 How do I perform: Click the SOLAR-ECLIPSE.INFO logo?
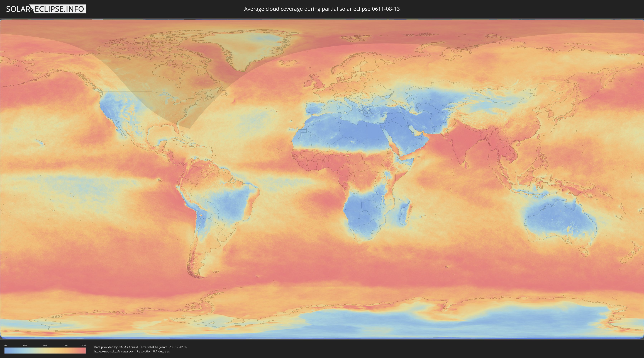[46, 9]
